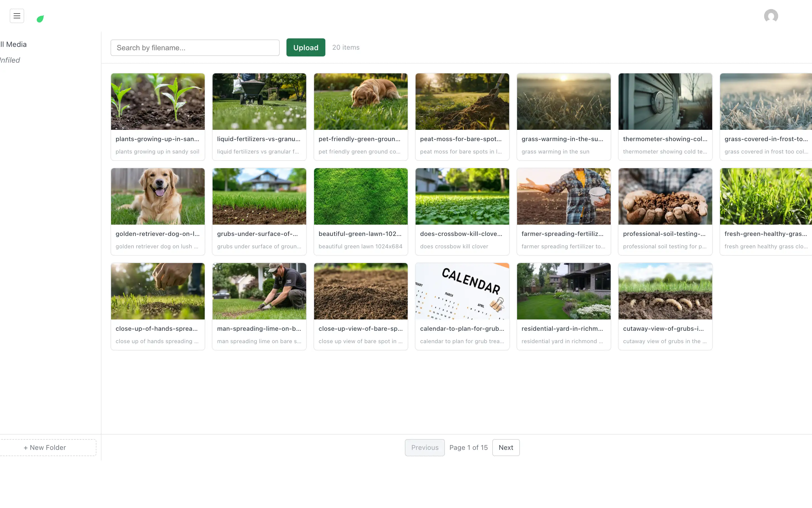
Task: Open grass-warming-in-the-sun image
Action: point(564,102)
